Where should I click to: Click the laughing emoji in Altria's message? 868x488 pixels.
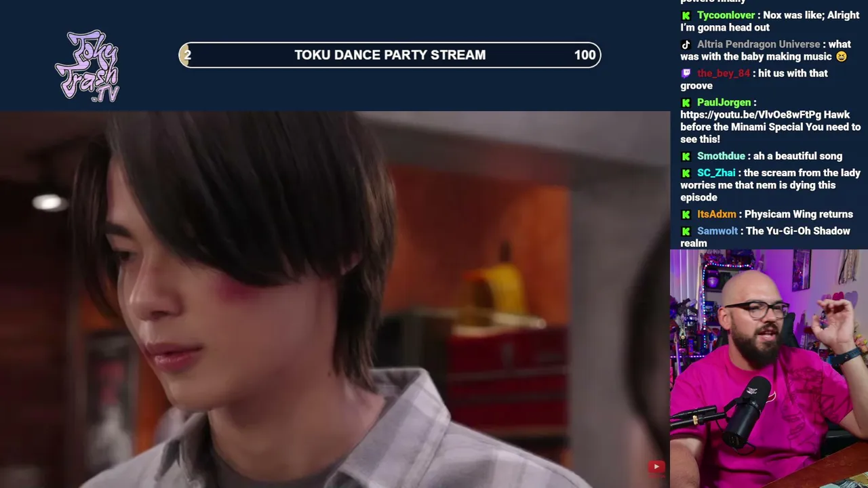(x=841, y=57)
